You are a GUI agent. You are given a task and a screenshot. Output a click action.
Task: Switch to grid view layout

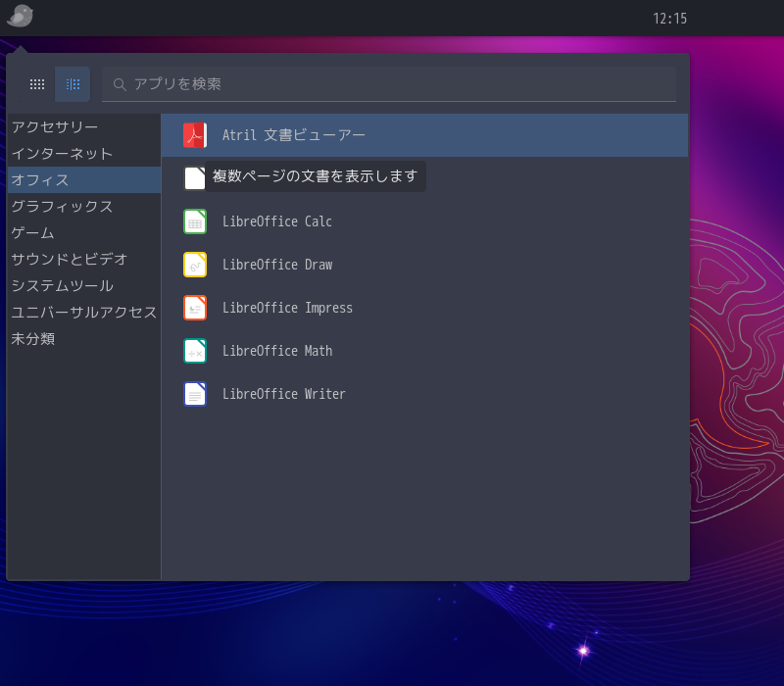pos(37,84)
